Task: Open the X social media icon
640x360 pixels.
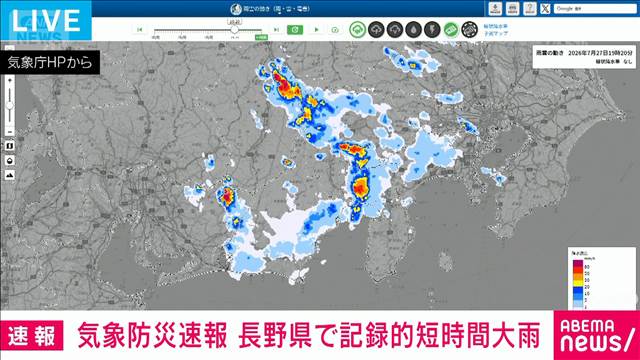Action: (545, 9)
